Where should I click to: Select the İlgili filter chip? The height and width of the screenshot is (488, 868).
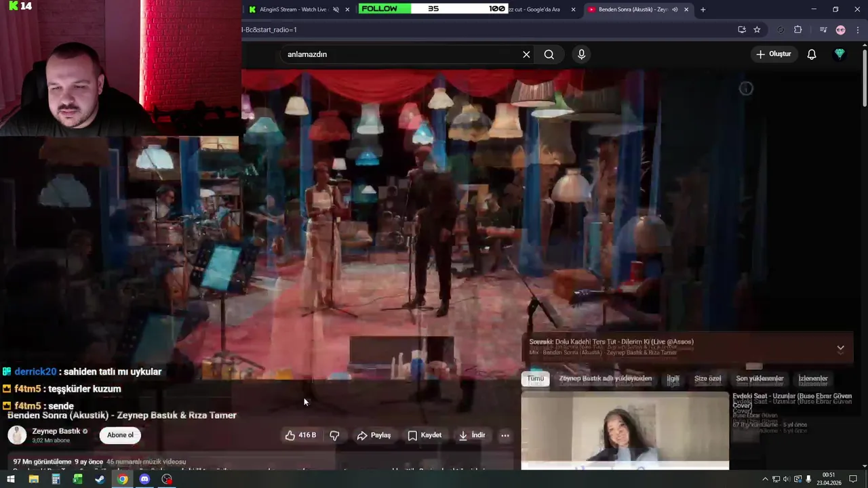tap(673, 379)
